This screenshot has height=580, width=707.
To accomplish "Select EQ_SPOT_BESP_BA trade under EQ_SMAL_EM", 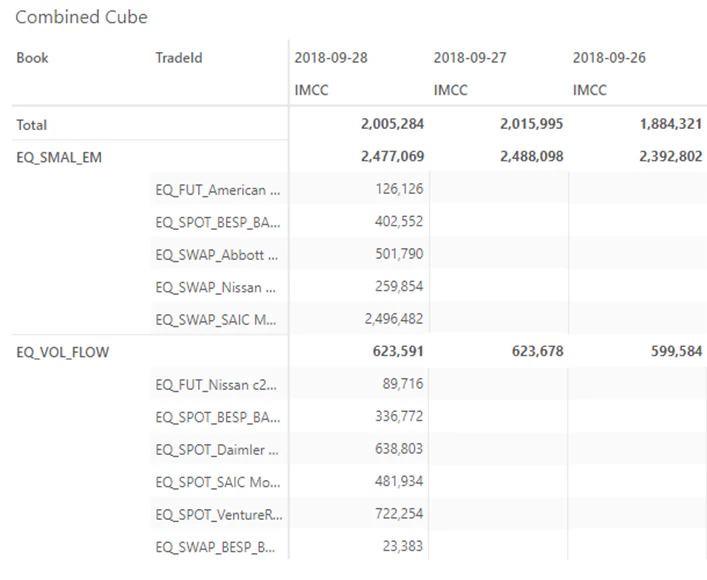I will coord(218,222).
